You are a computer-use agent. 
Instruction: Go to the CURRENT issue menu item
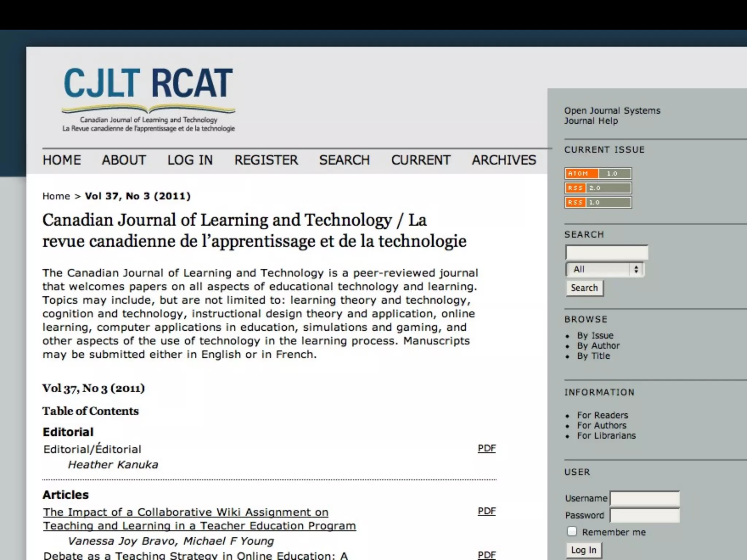tap(421, 160)
